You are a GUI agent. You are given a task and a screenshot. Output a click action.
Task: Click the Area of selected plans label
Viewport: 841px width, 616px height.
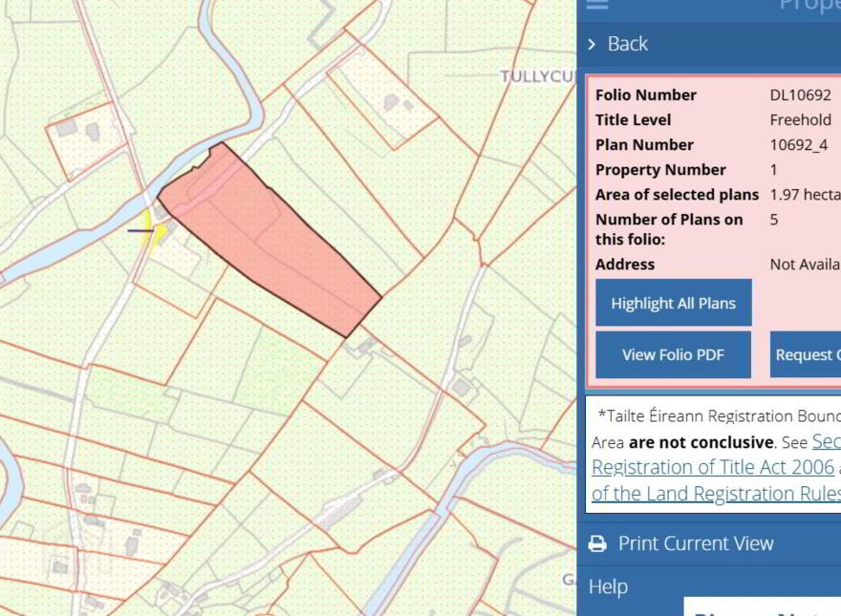(x=677, y=195)
